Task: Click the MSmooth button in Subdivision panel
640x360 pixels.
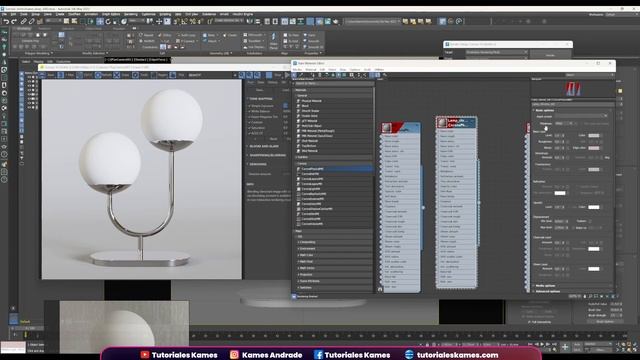Action: [254, 36]
